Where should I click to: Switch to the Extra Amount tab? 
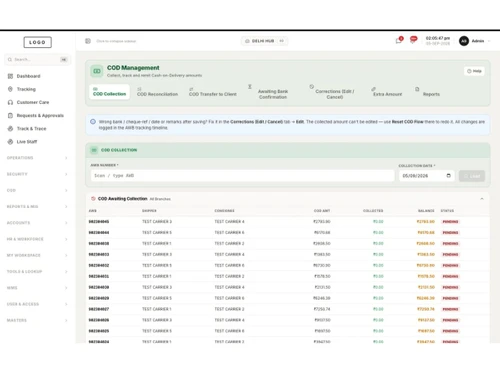387,92
